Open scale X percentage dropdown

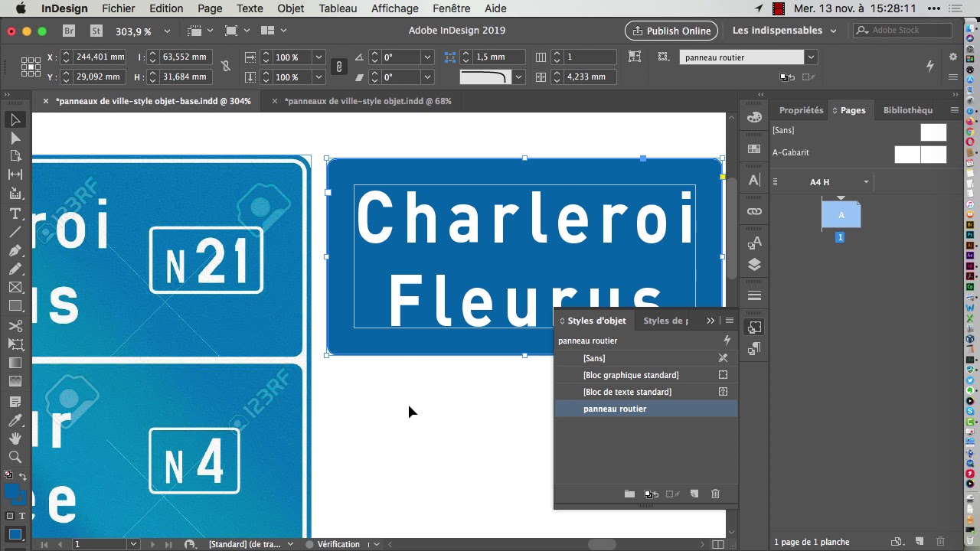[x=318, y=57]
